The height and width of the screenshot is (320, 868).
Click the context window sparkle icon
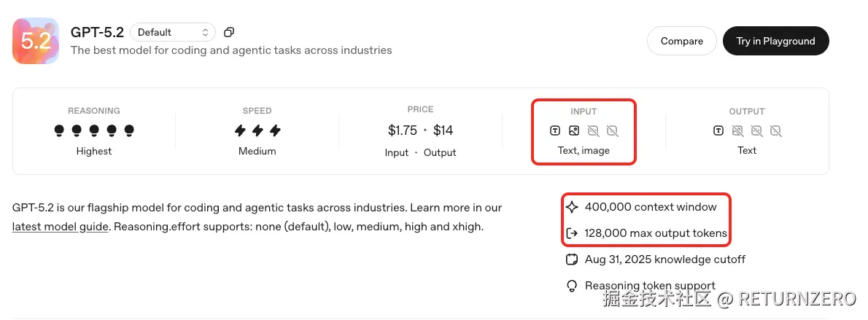coord(572,207)
